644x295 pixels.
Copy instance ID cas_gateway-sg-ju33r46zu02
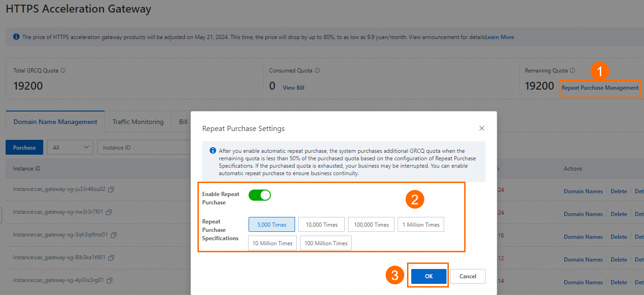(x=111, y=190)
